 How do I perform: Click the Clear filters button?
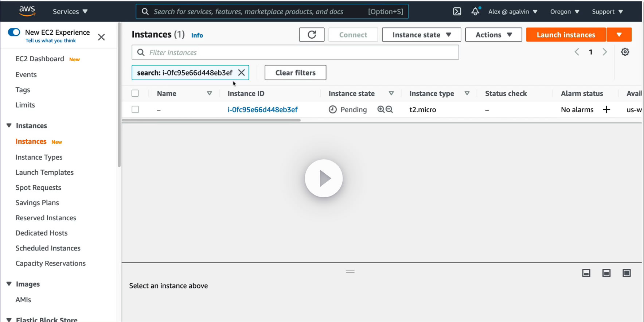pos(295,73)
